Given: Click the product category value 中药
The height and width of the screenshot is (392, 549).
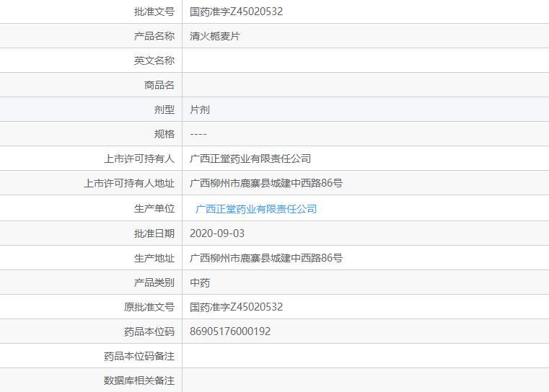Looking at the screenshot, I should 200,282.
